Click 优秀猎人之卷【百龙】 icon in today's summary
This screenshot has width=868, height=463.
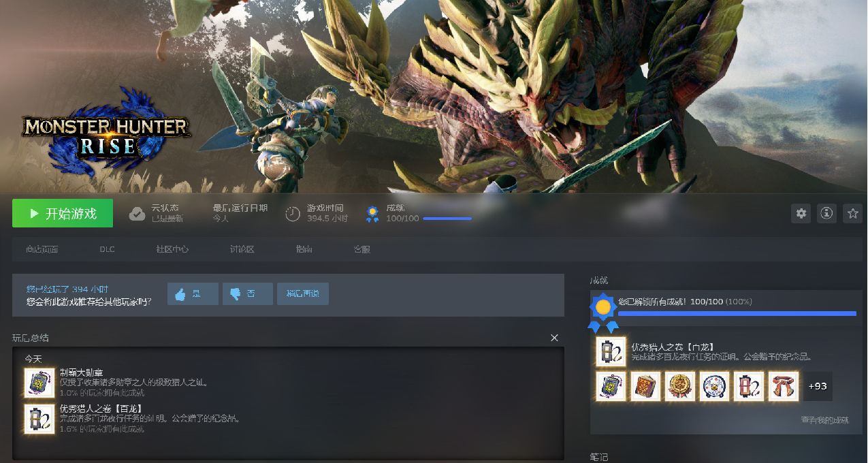(x=39, y=419)
